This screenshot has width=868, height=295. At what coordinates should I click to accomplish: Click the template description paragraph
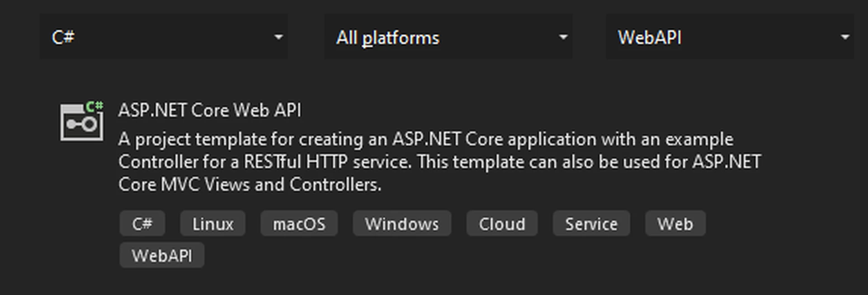coord(439,162)
